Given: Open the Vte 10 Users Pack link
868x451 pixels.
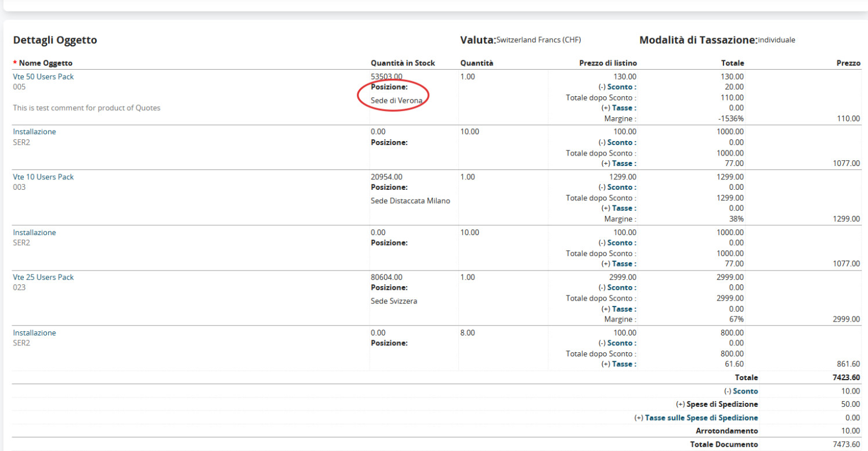Looking at the screenshot, I should click(44, 177).
